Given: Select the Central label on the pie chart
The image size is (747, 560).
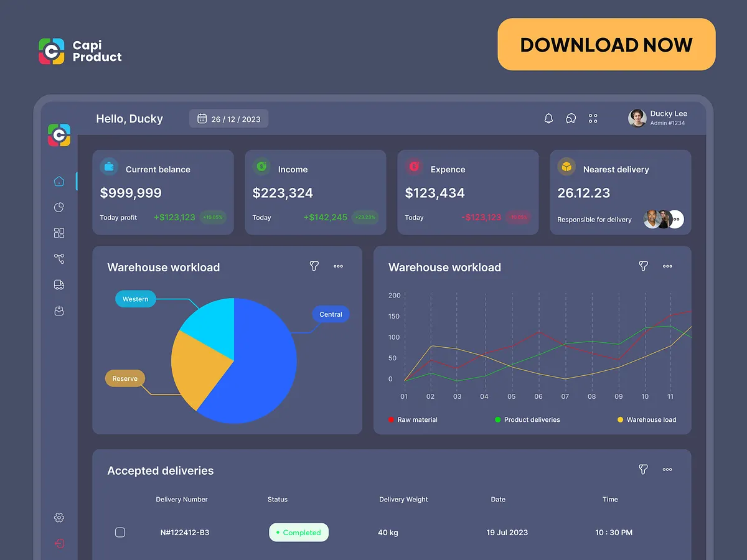Looking at the screenshot, I should [331, 314].
